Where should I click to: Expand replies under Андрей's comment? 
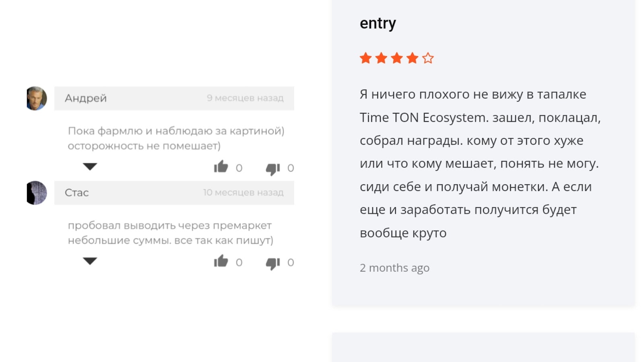(90, 167)
